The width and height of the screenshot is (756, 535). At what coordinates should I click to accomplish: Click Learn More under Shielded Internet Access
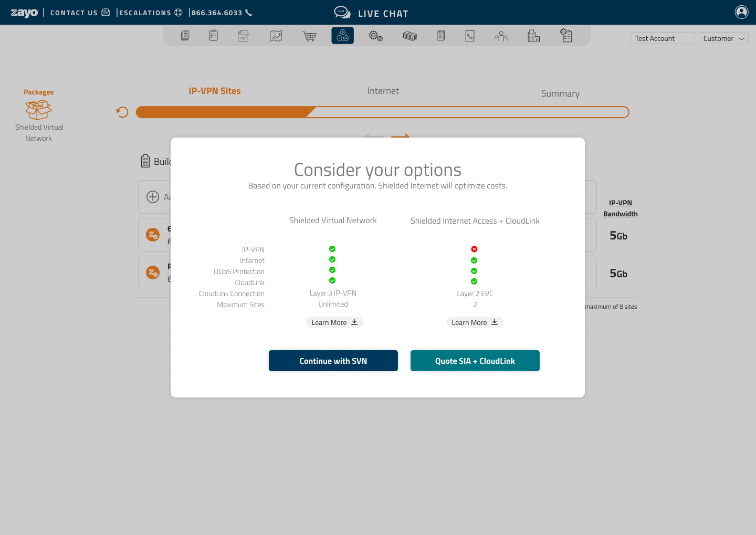point(475,322)
